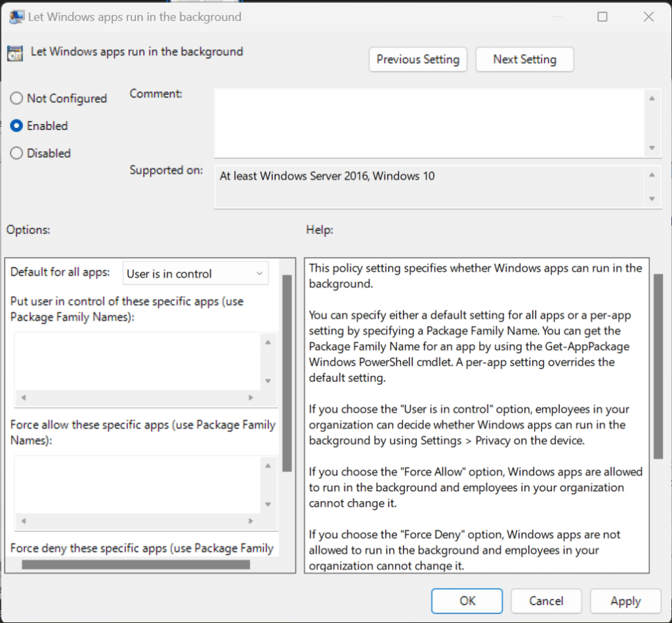Image resolution: width=672 pixels, height=623 pixels.
Task: Click the 'Comment:' label
Action: (x=156, y=93)
